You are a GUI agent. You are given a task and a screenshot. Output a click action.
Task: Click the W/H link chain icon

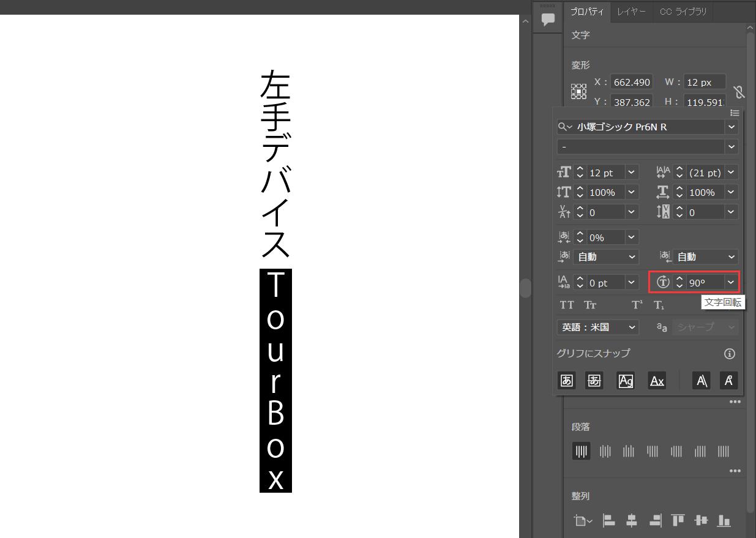coord(739,91)
